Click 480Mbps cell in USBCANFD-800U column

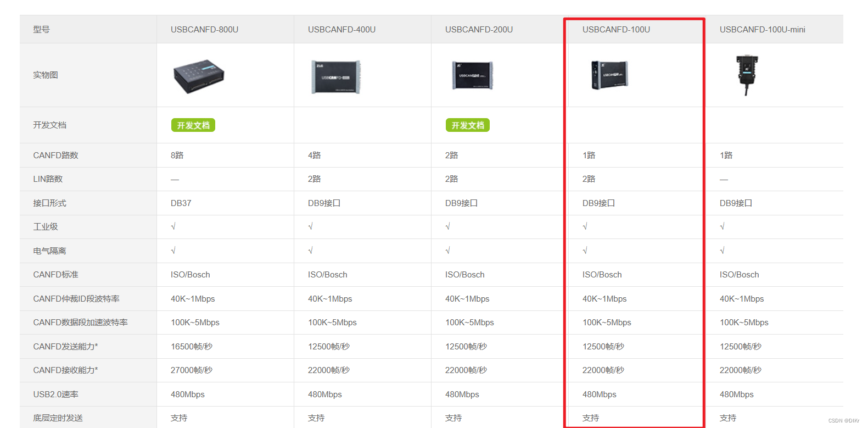(188, 394)
